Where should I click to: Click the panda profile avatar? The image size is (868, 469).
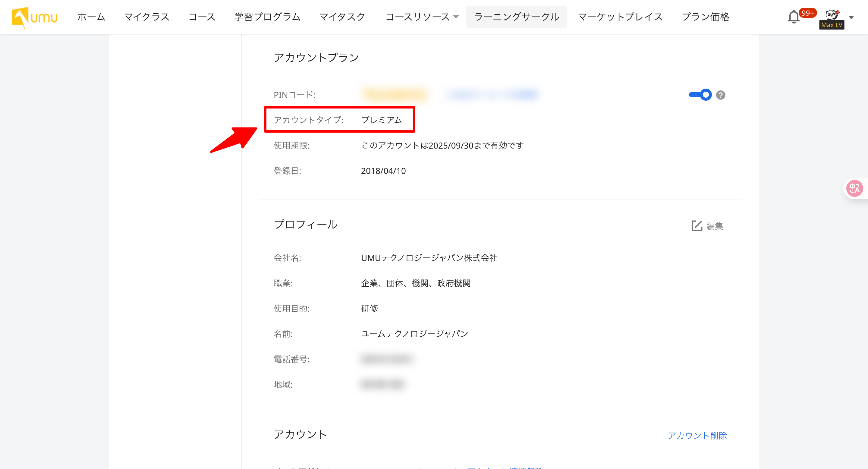tap(832, 14)
